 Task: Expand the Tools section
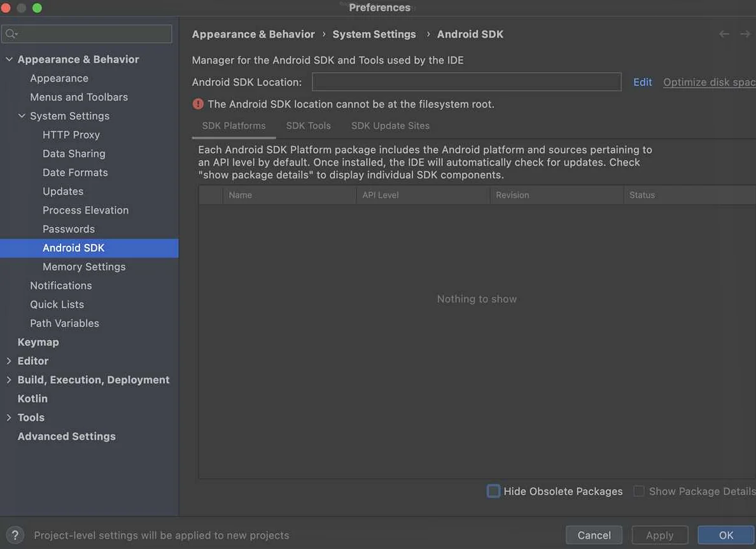click(x=9, y=417)
